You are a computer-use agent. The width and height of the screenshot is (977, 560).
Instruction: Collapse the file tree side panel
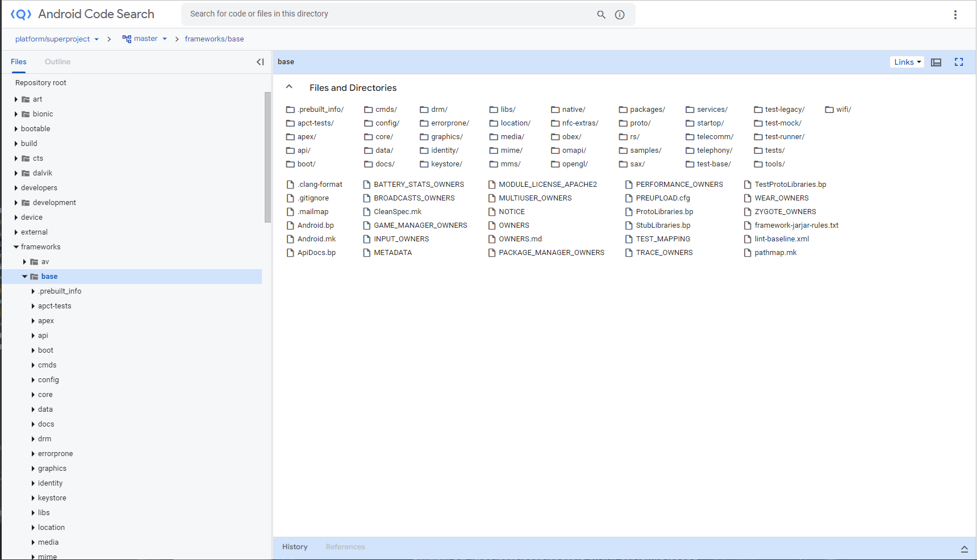click(x=260, y=62)
